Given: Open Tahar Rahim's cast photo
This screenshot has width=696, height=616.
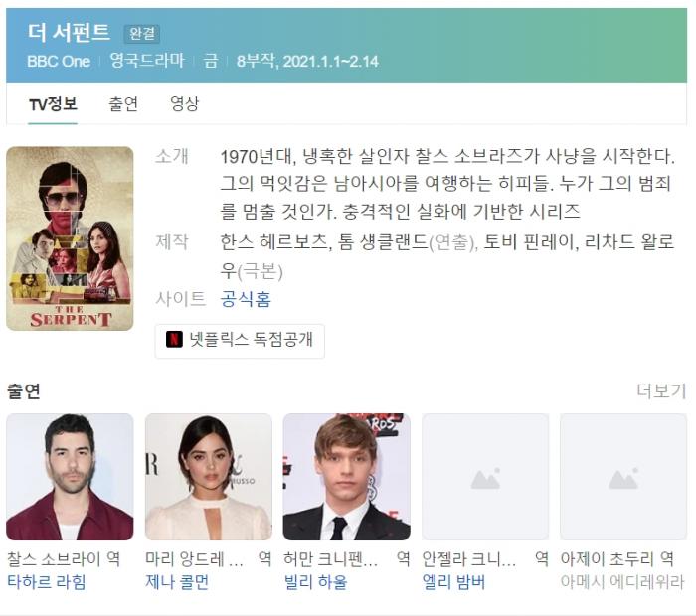Looking at the screenshot, I should tap(70, 477).
